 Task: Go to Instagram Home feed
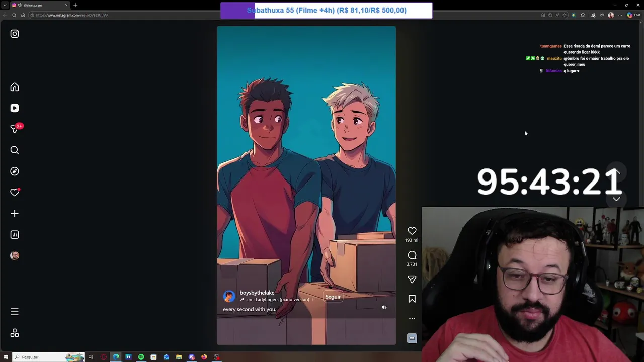coord(15,87)
